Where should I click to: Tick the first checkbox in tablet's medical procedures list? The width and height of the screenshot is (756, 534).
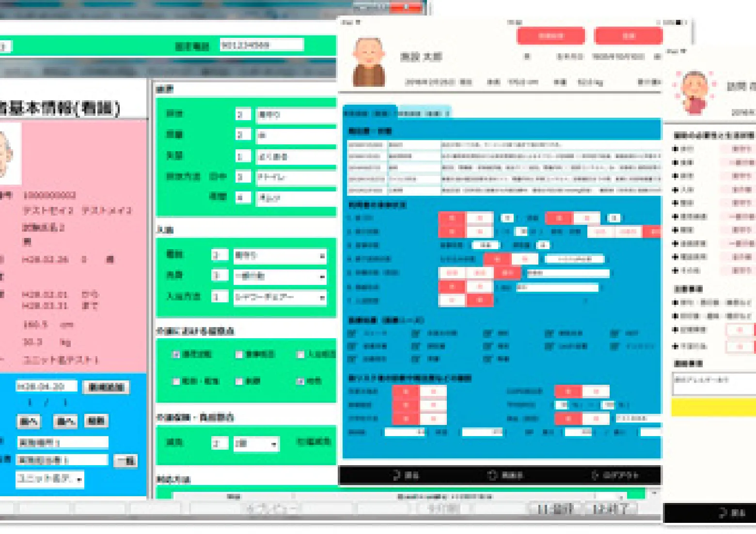tap(352, 333)
